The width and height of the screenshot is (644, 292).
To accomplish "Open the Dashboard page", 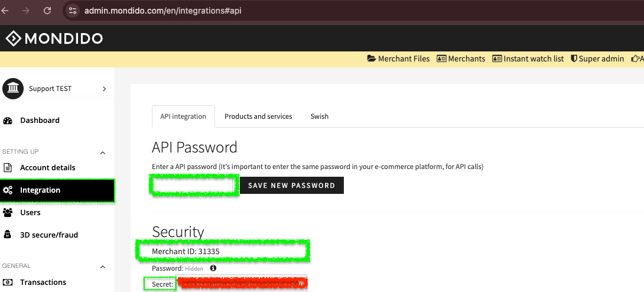I will coord(40,121).
